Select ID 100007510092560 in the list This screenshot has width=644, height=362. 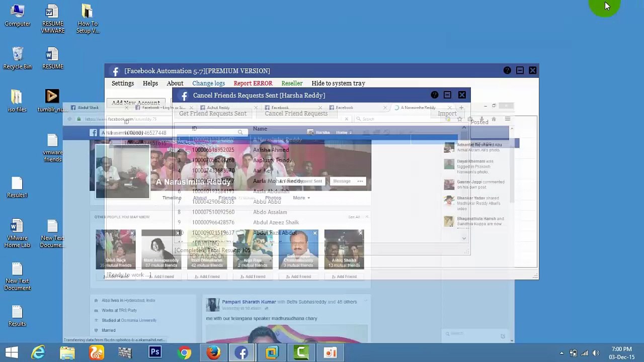pos(213,212)
